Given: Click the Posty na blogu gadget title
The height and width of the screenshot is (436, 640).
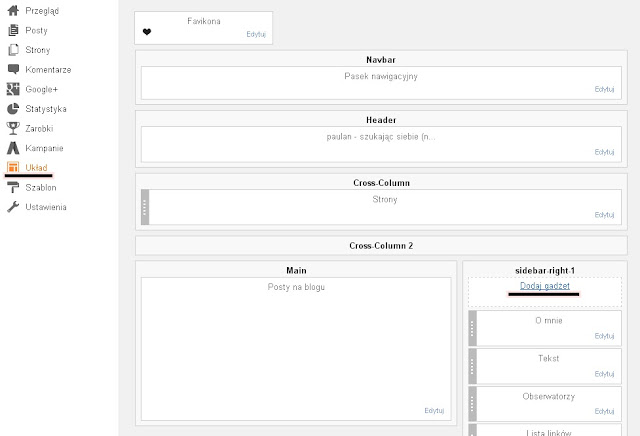Looking at the screenshot, I should tap(296, 287).
